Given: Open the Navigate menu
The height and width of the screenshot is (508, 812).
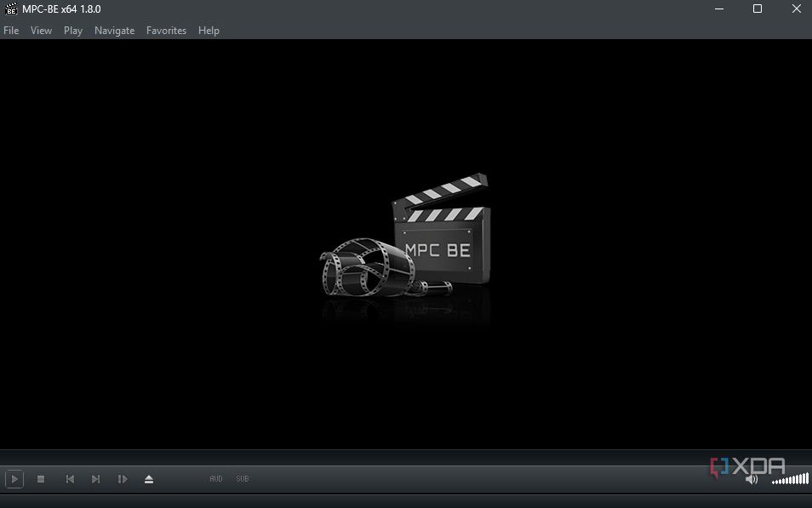Looking at the screenshot, I should [114, 30].
